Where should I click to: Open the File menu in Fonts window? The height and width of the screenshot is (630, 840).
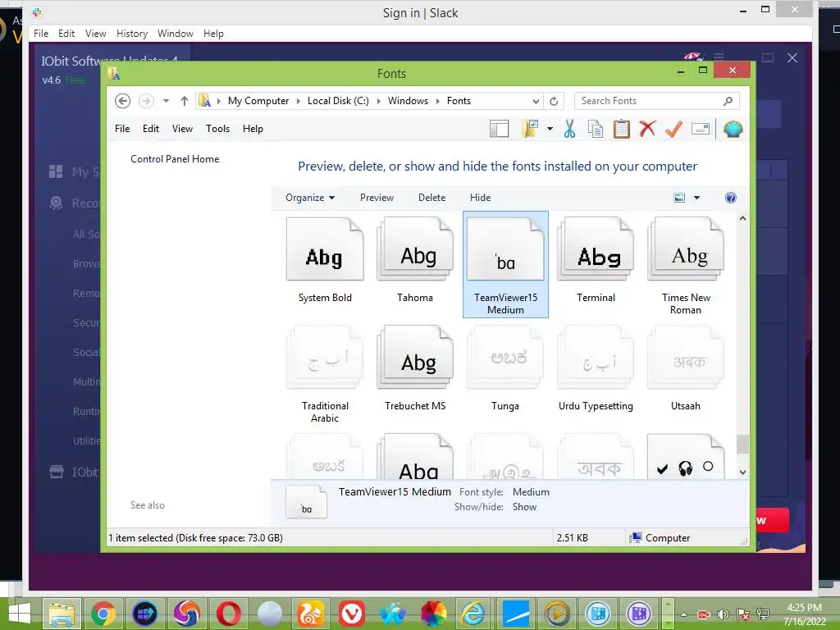tap(122, 129)
